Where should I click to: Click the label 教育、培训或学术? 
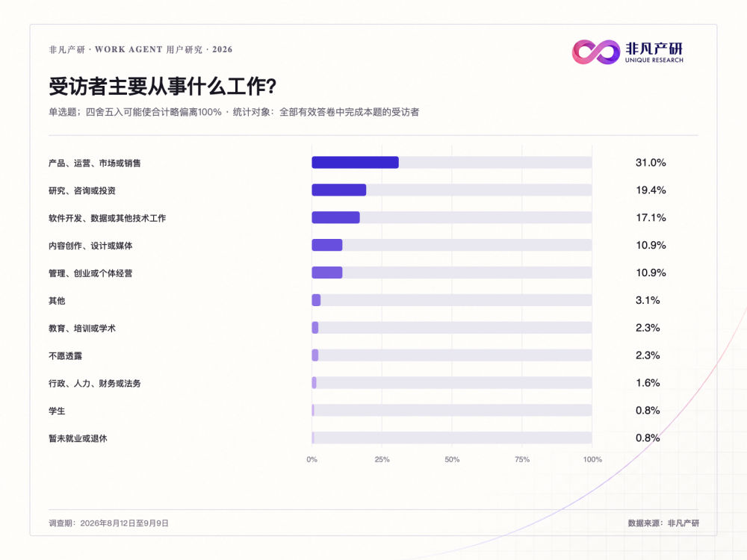point(82,329)
